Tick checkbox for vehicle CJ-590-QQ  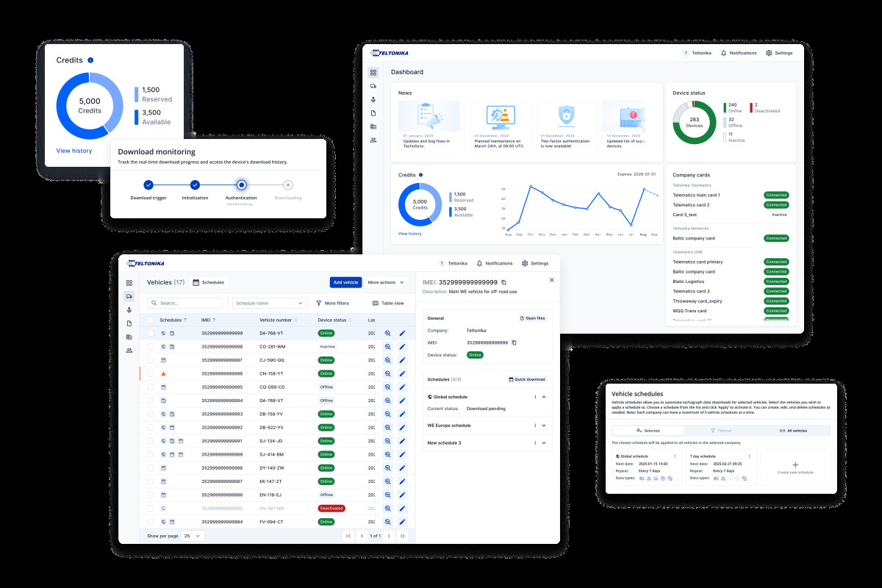(151, 360)
